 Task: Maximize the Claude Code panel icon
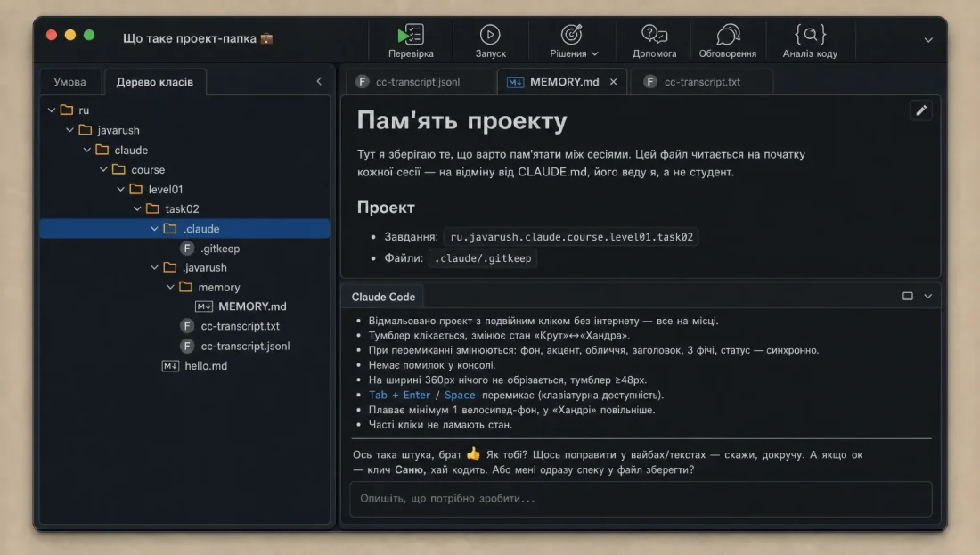tap(908, 297)
